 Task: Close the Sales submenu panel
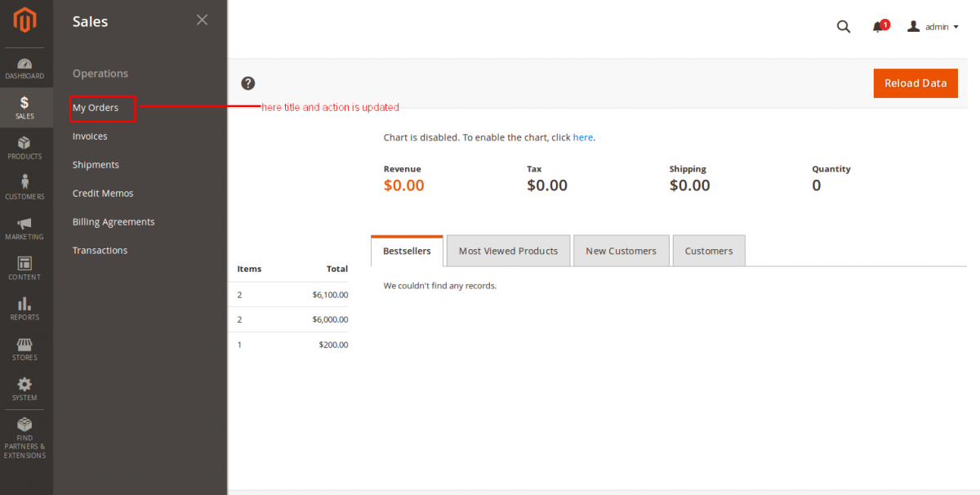[202, 20]
